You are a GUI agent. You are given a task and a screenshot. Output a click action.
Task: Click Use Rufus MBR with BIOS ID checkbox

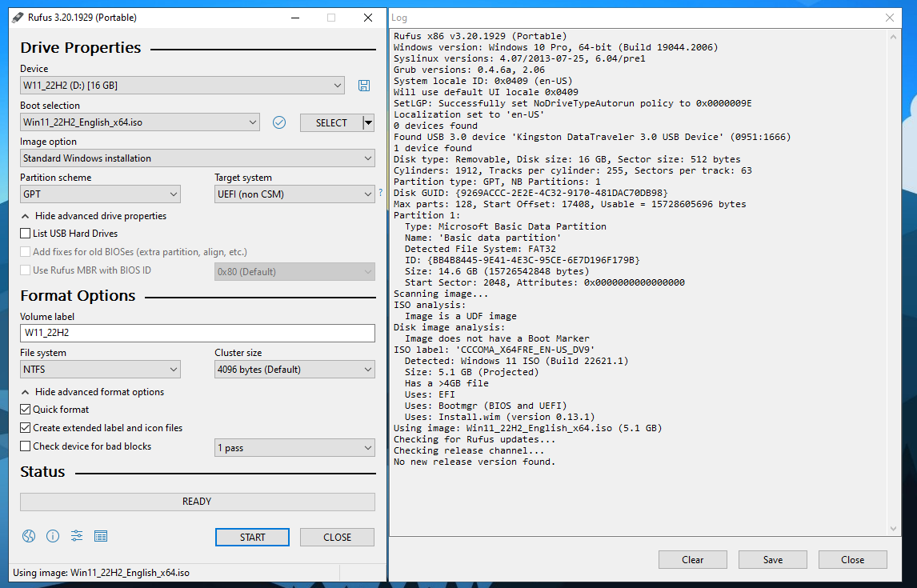point(25,270)
